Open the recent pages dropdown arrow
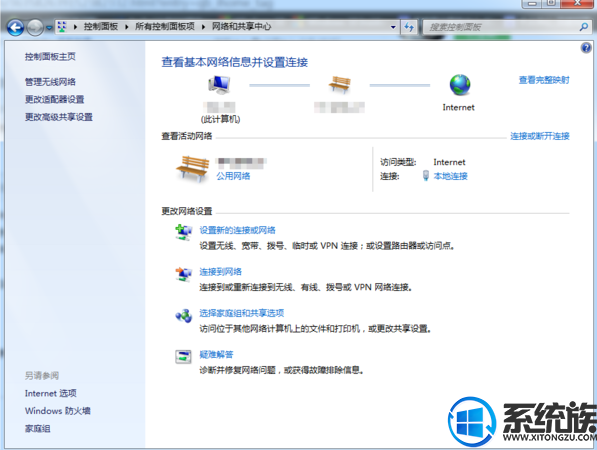Viewport: 597px width, 450px height. click(49, 28)
